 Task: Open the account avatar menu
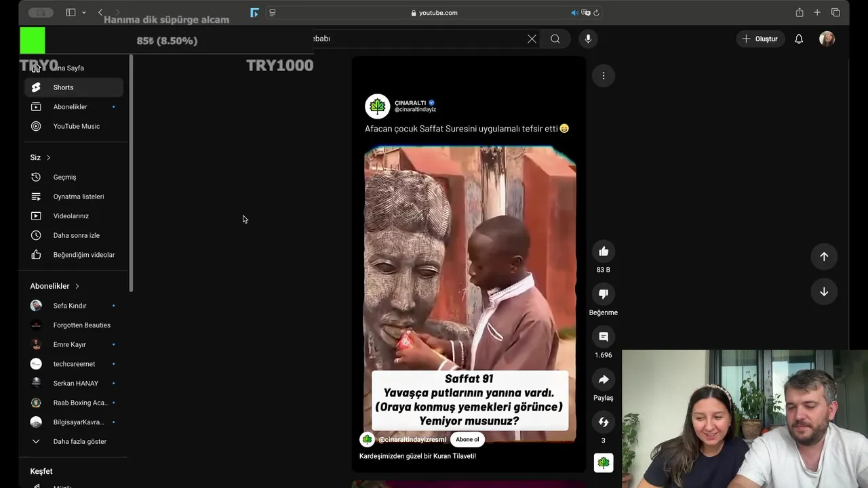pos(827,39)
